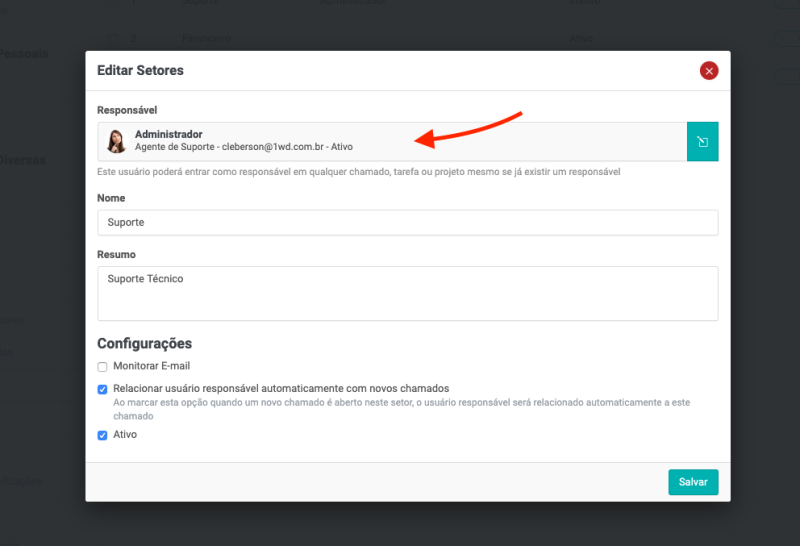This screenshot has height=546, width=800.
Task: Click the Resumo field label
Action: coord(116,254)
